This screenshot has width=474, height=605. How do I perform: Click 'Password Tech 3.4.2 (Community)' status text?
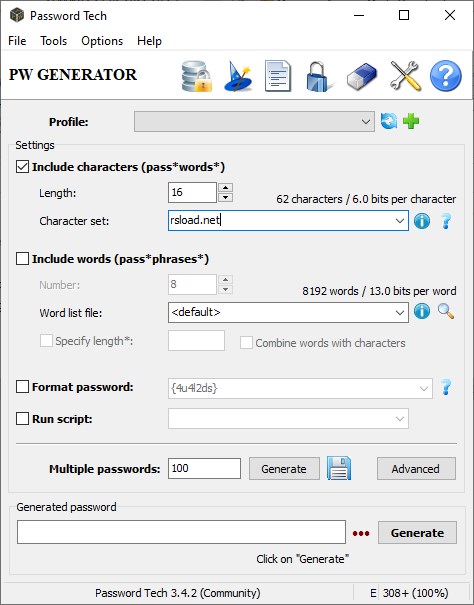(178, 593)
